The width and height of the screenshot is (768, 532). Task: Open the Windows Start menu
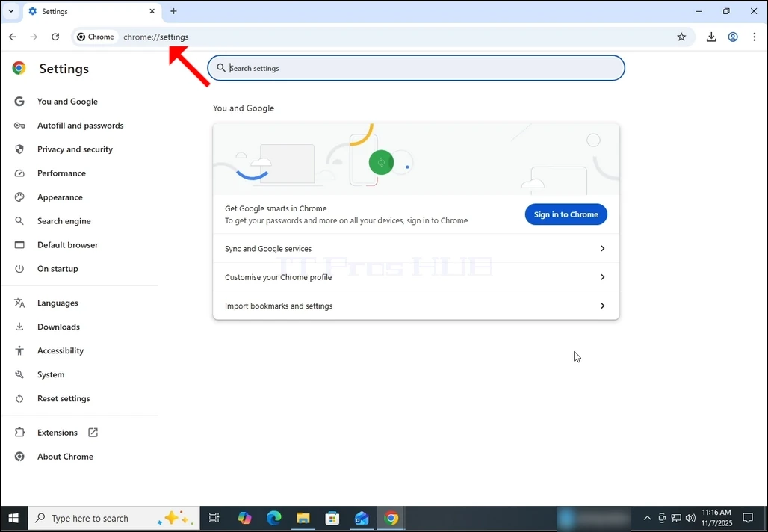click(13, 519)
